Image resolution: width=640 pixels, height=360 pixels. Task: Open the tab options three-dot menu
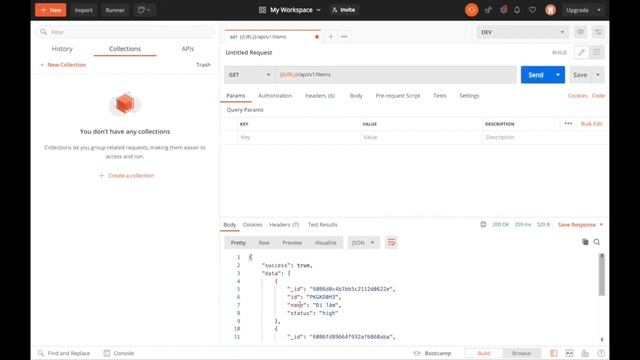point(344,37)
